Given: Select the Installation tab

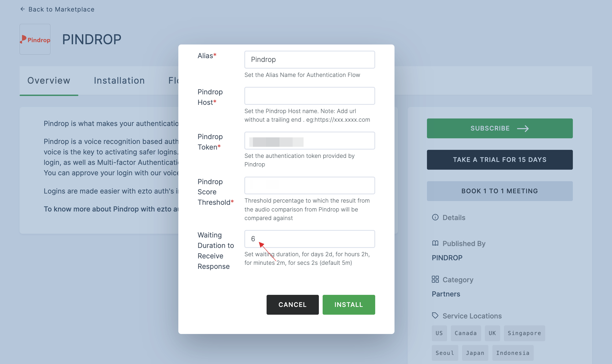Looking at the screenshot, I should coord(119,80).
